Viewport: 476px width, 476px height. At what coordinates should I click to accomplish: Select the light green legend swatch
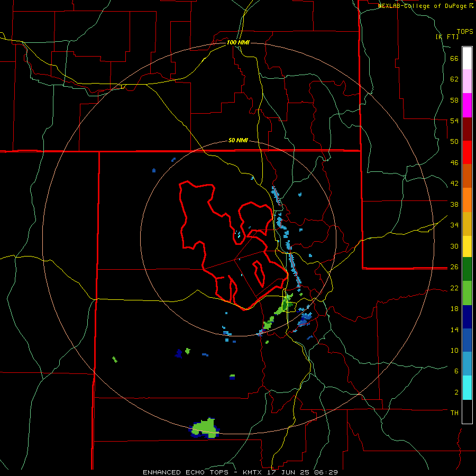pos(467,293)
